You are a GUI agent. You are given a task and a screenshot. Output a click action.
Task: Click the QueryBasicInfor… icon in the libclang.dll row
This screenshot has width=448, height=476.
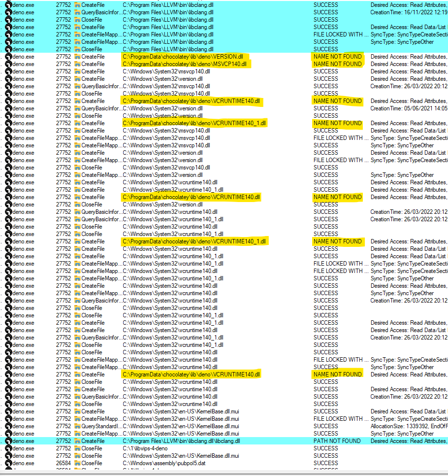(77, 12)
